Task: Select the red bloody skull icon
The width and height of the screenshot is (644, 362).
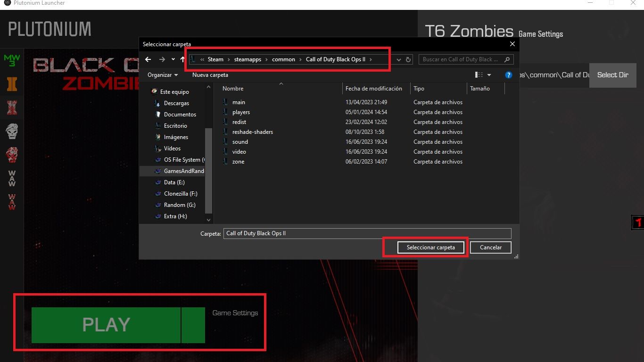Action: click(x=12, y=155)
